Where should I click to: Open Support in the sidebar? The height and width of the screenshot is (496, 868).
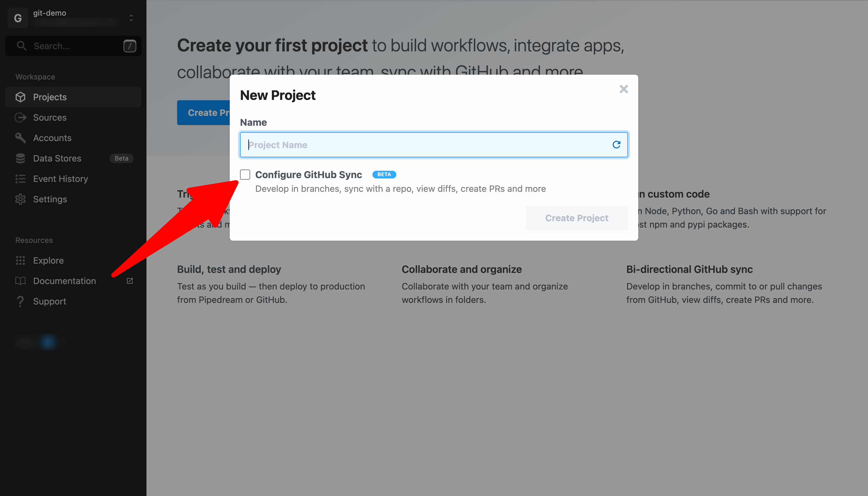click(73, 302)
